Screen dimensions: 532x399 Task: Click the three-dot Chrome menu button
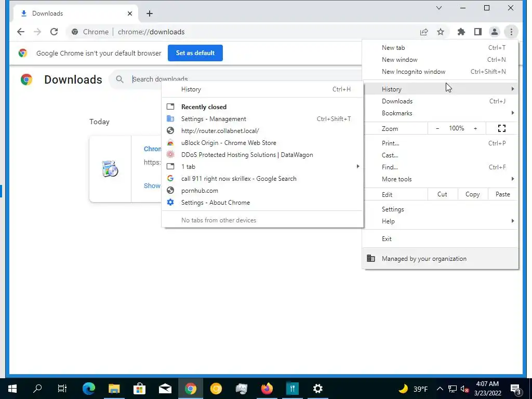click(x=511, y=32)
